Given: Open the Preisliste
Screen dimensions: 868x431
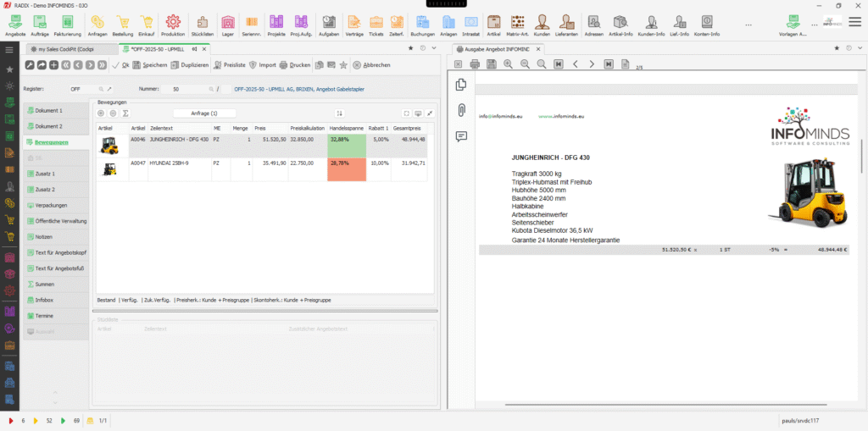Looking at the screenshot, I should [x=230, y=65].
